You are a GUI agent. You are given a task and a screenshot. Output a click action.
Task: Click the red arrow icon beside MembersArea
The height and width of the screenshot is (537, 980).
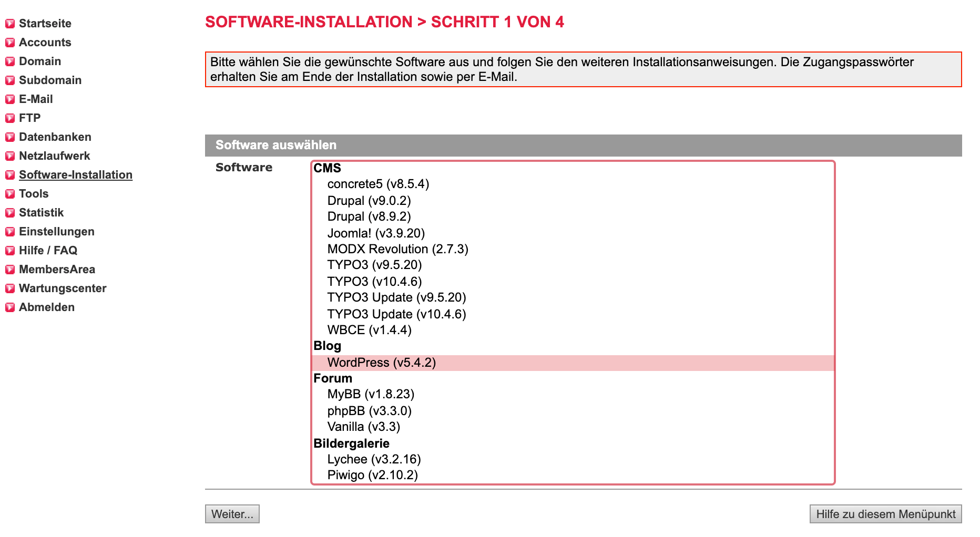(10, 270)
